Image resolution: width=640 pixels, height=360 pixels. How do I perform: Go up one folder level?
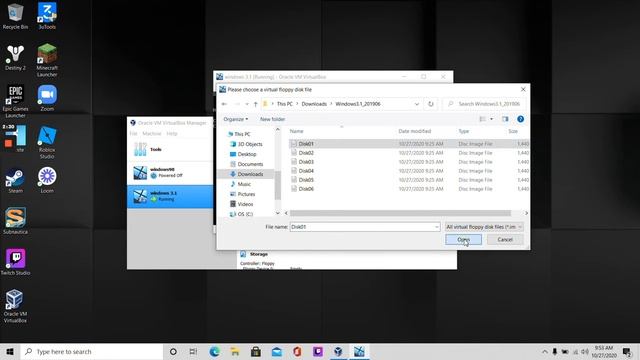[x=256, y=104]
